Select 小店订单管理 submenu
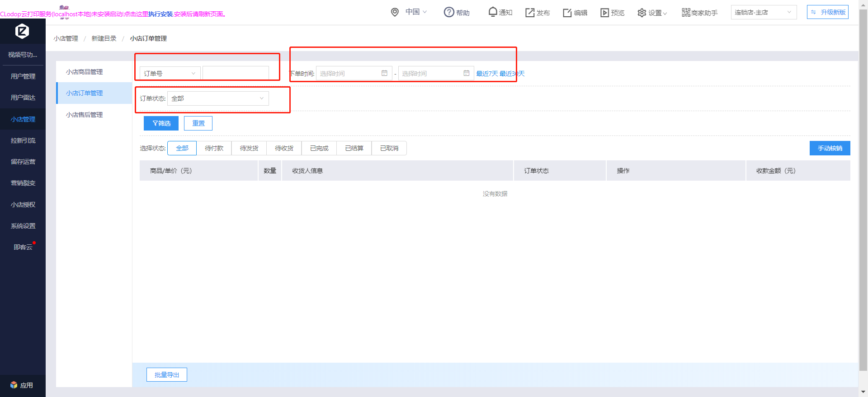This screenshot has height=397, width=868. pos(94,93)
